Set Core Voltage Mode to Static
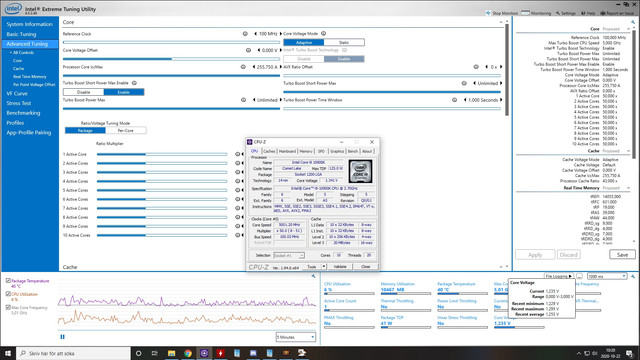The width and height of the screenshot is (640, 360). pos(344,42)
